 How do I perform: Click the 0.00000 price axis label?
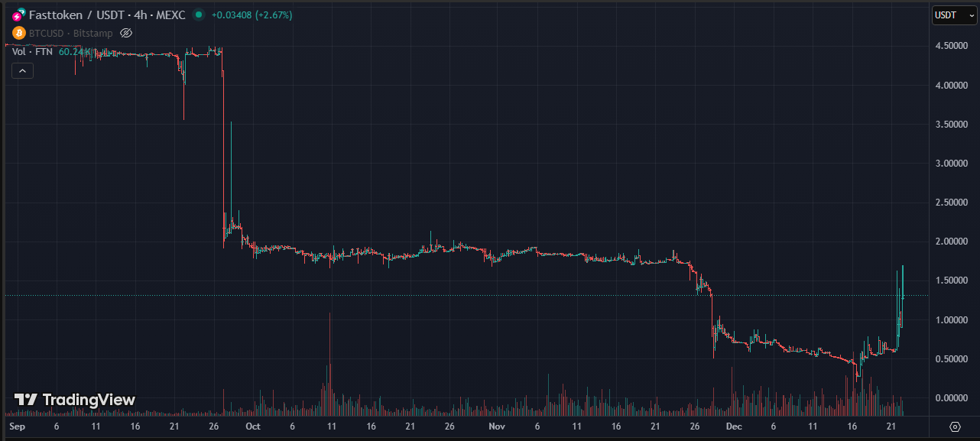tap(952, 397)
